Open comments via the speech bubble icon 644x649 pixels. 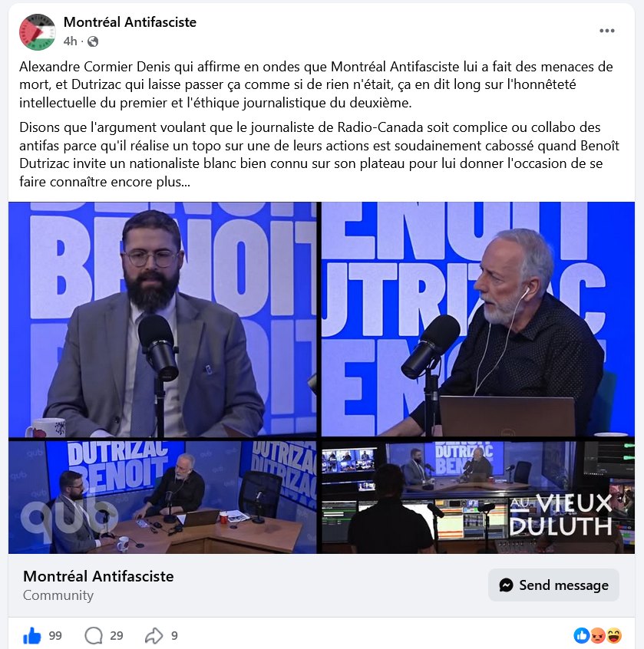[94, 636]
